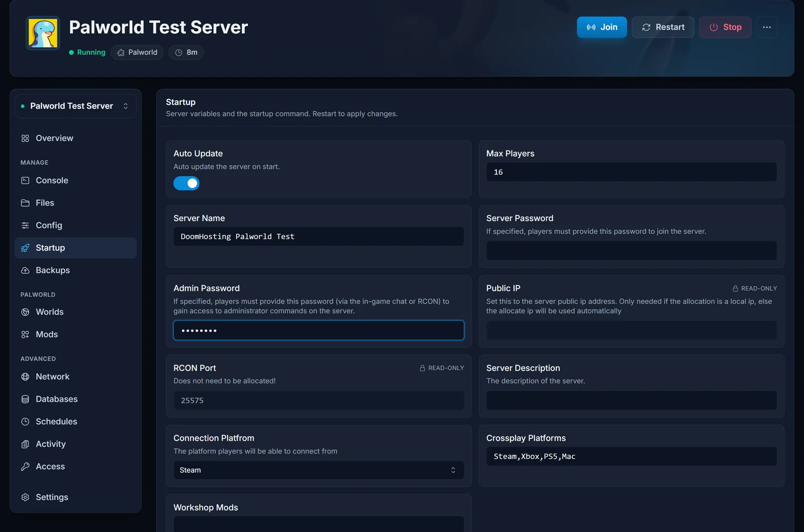Restart the server
This screenshot has width=804, height=532.
point(663,27)
